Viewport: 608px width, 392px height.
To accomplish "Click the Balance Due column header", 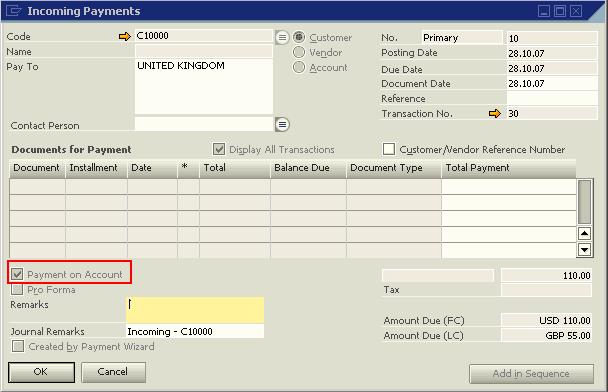I will coord(308,169).
